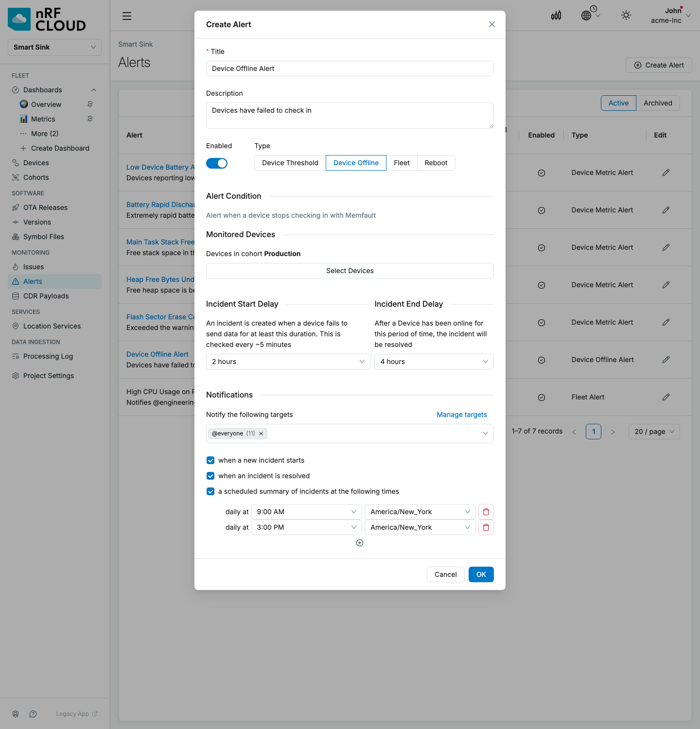
Task: Remove the @everyone target tag
Action: (x=261, y=434)
